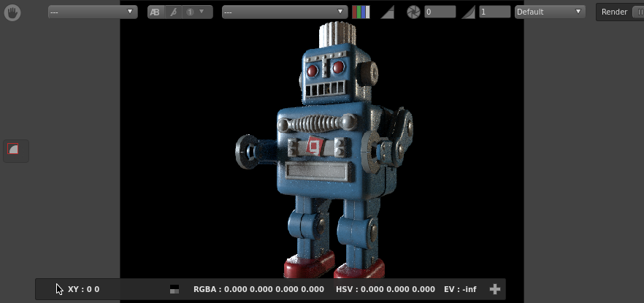Click the gamma ramp icon
The image size is (644, 303).
468,12
